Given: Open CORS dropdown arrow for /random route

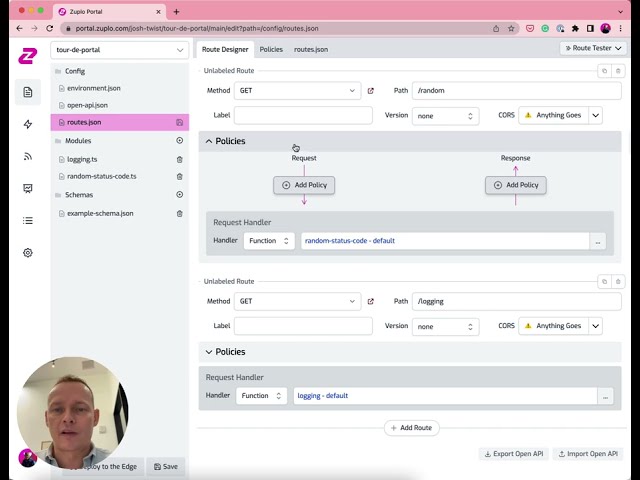Looking at the screenshot, I should 596,116.
